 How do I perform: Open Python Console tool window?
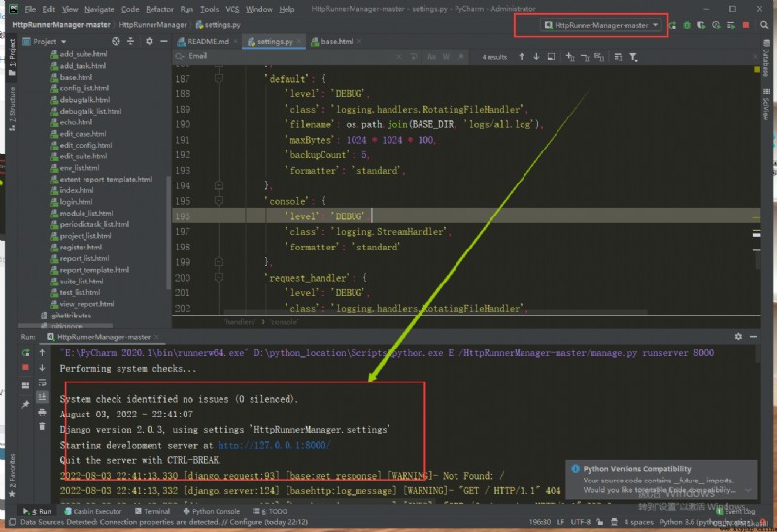point(211,511)
